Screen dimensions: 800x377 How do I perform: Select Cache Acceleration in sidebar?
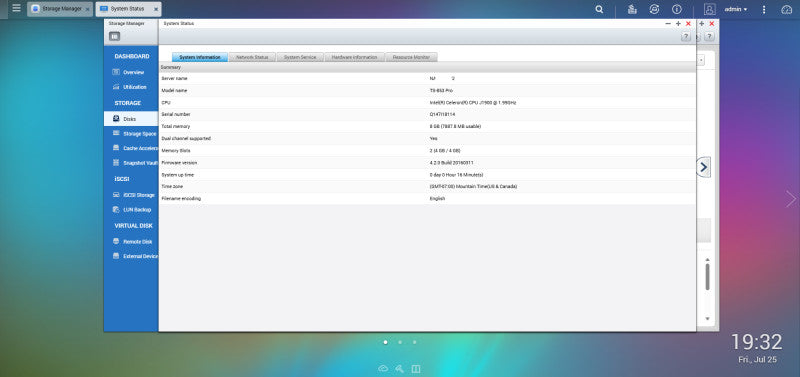click(x=131, y=148)
